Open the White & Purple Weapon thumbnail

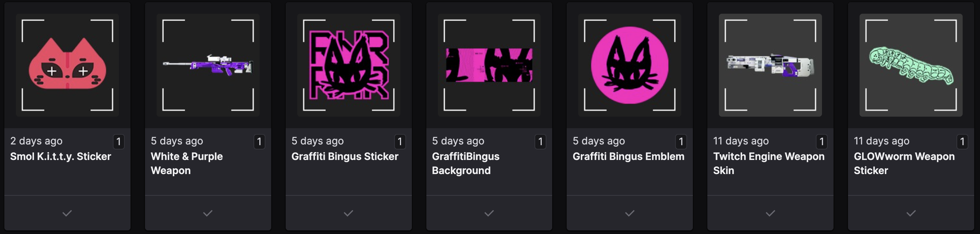tap(208, 65)
